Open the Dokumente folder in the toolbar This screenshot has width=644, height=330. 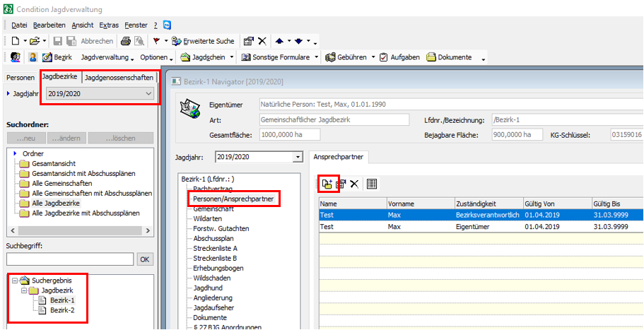click(x=452, y=57)
